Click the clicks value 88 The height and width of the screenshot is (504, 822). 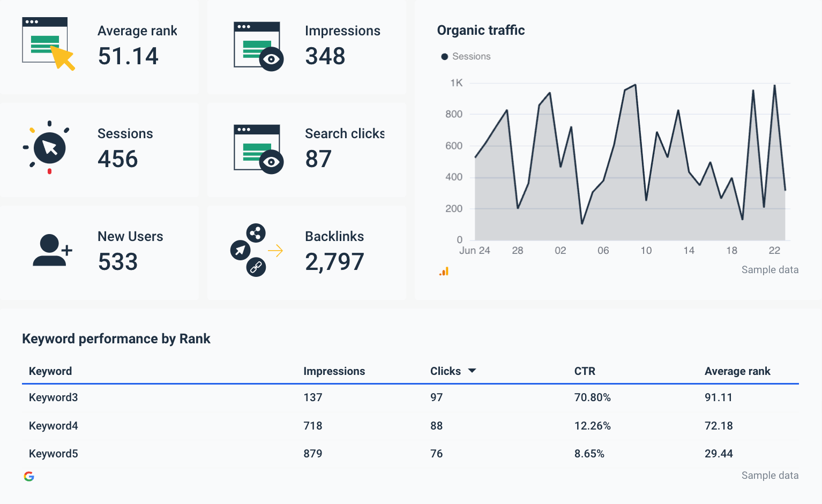[437, 426]
